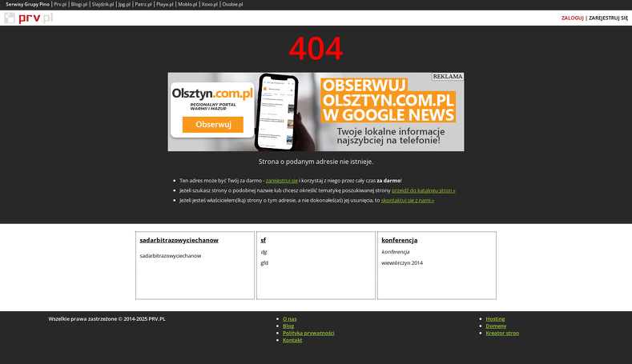Open Osobie.pl in top service bar
The height and width of the screenshot is (364, 632).
pos(232,5)
